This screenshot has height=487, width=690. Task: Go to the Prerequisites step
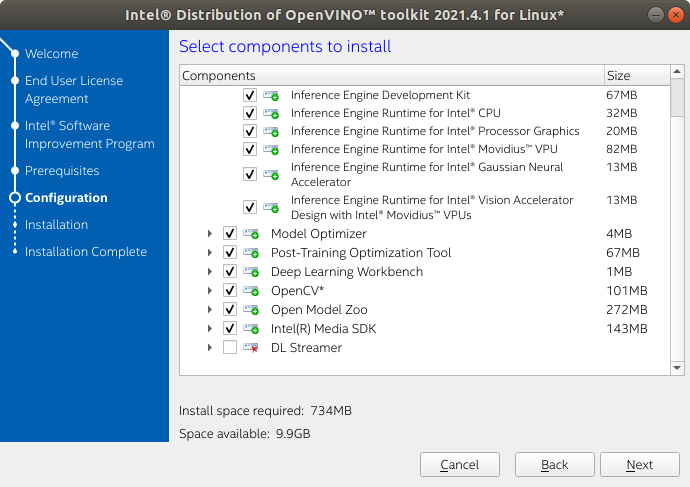[62, 171]
